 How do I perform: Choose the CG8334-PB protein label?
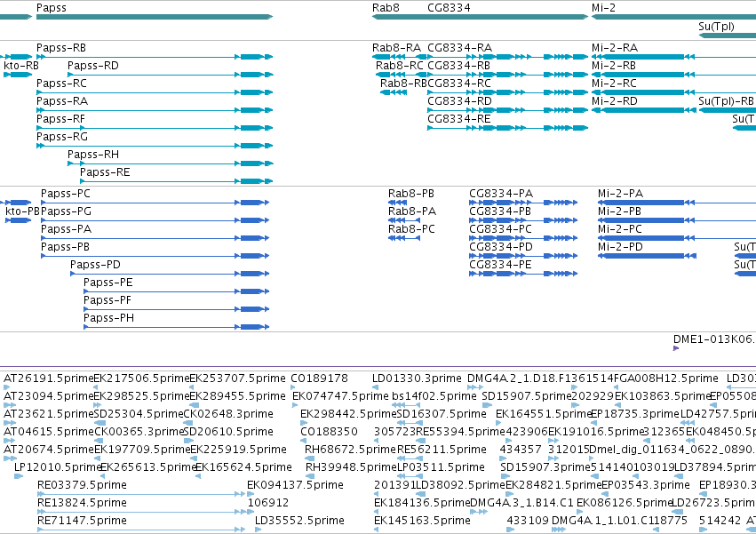500,211
